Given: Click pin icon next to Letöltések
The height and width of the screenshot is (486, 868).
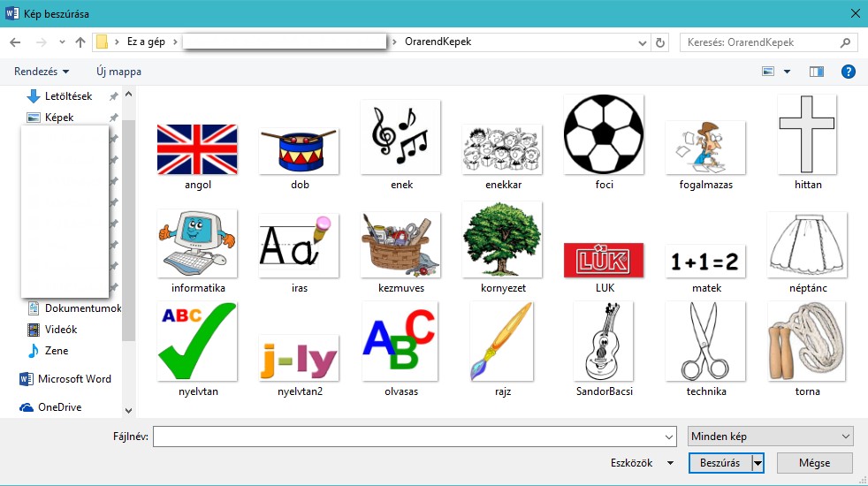Looking at the screenshot, I should click(x=113, y=96).
